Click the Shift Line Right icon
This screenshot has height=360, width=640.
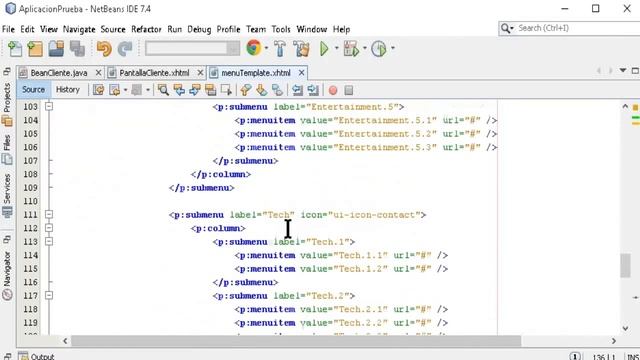pyautogui.click(x=313, y=90)
